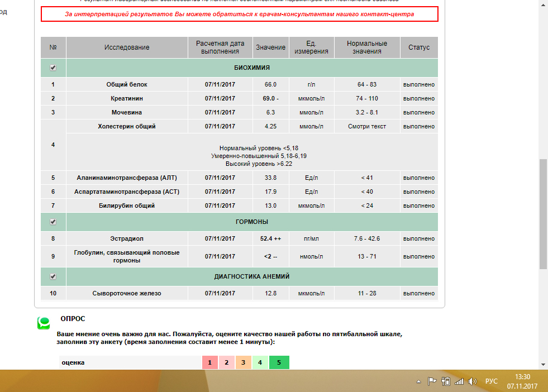Viewport: 548px width, 392px height.
Task: Open the Action Center flag icon
Action: pos(432,381)
